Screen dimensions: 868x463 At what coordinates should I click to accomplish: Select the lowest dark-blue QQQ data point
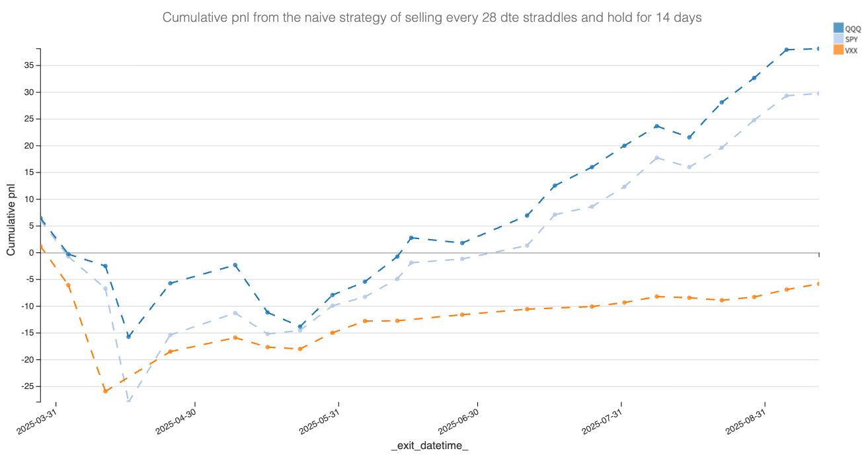tap(128, 337)
